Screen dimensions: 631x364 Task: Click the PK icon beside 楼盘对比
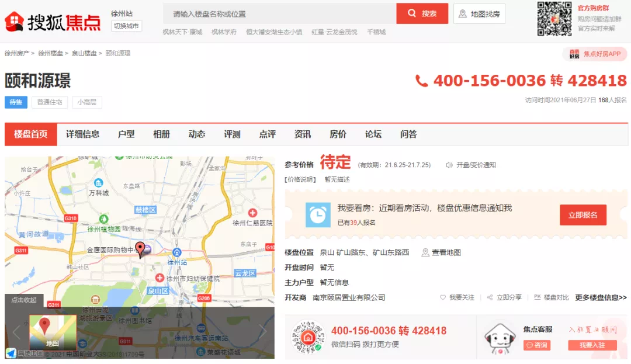pyautogui.click(x=538, y=297)
